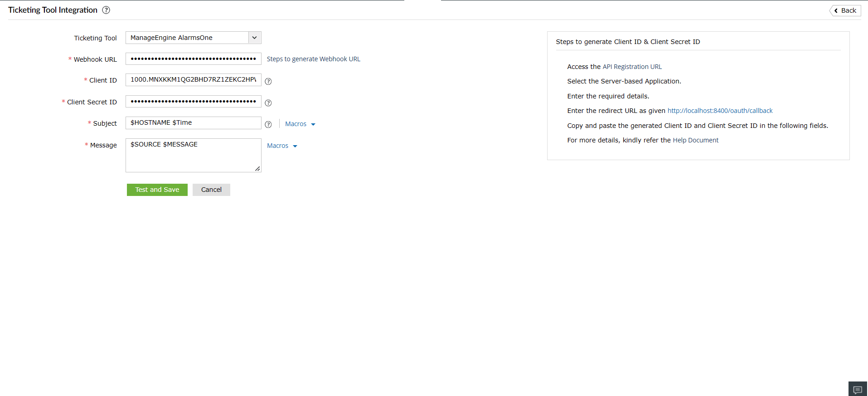Click the Message field label
868x396 pixels.
103,145
